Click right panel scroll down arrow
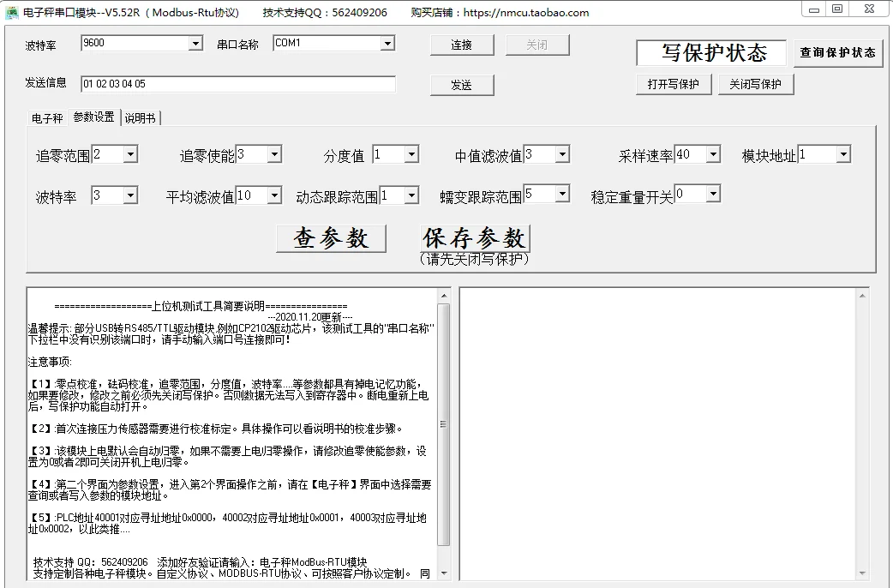 [862, 573]
